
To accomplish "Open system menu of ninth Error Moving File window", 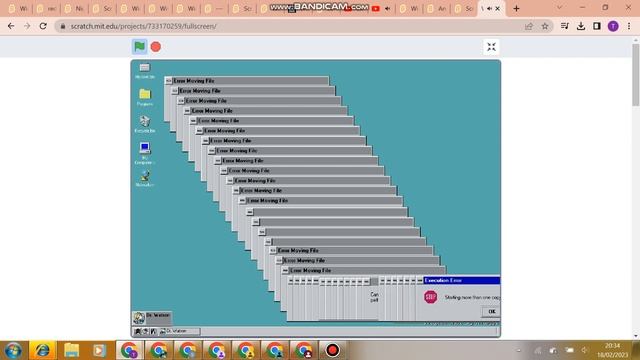I will click(218, 161).
